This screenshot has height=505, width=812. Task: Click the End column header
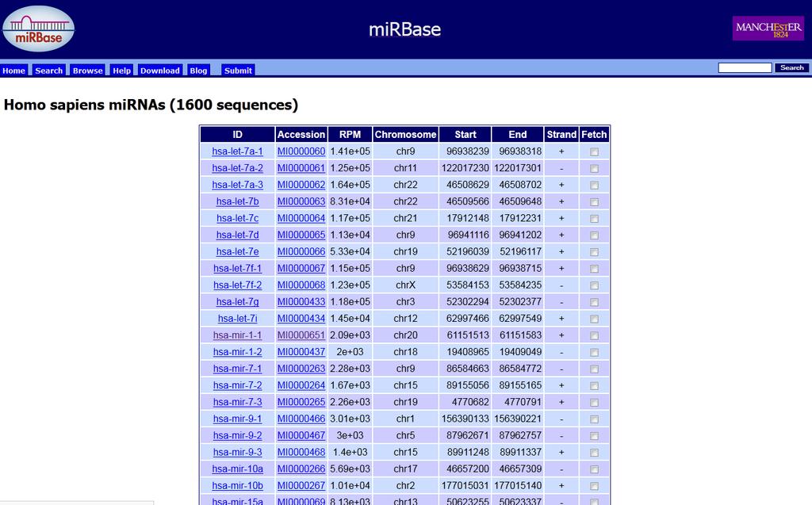tap(517, 135)
